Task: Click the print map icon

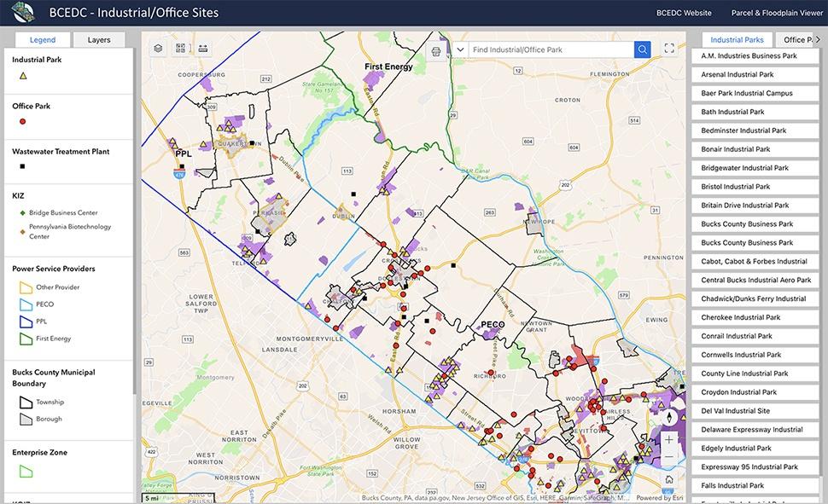Action: (436, 50)
